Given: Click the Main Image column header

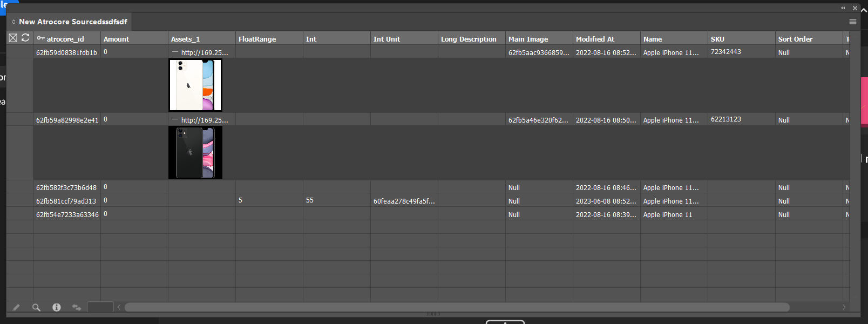Looking at the screenshot, I should [x=528, y=39].
